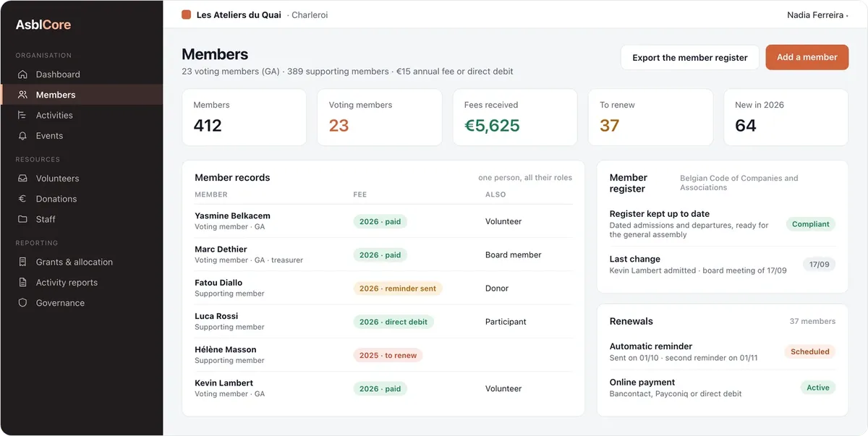
Task: Click the "Last change" entry title
Action: pos(635,259)
